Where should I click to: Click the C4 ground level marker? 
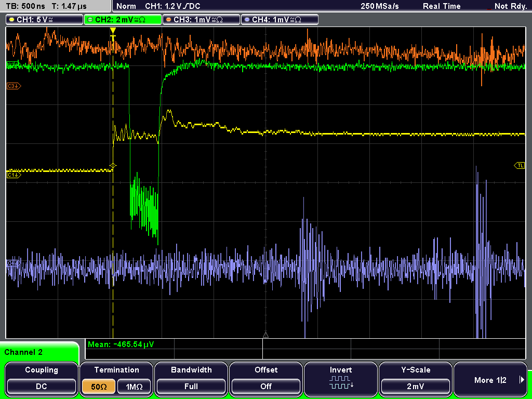point(14,263)
